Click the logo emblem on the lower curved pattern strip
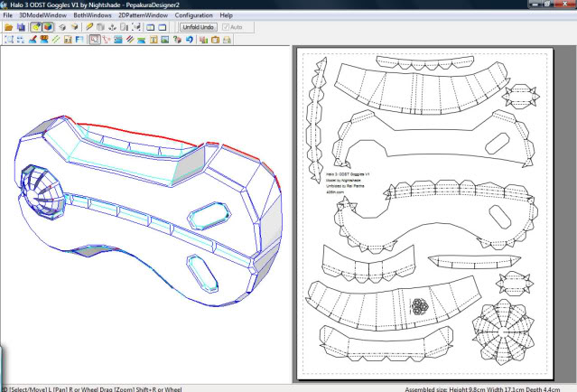This screenshot has width=577, height=392. pyautogui.click(x=419, y=306)
